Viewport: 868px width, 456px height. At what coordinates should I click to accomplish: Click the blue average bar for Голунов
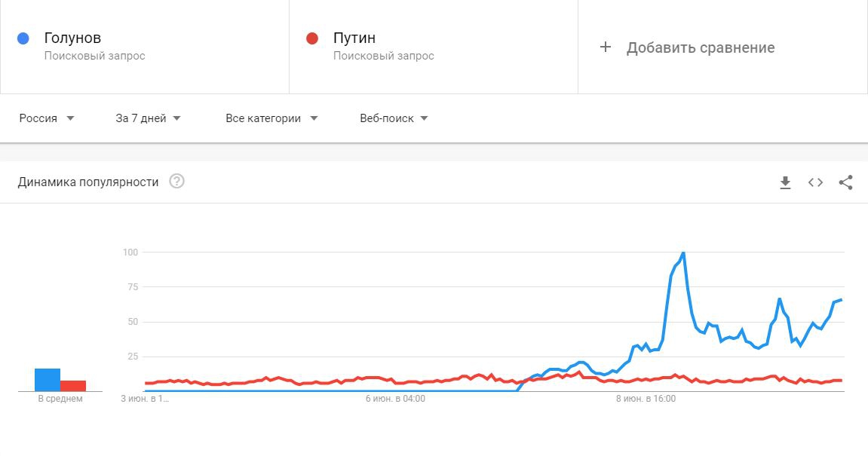48,380
